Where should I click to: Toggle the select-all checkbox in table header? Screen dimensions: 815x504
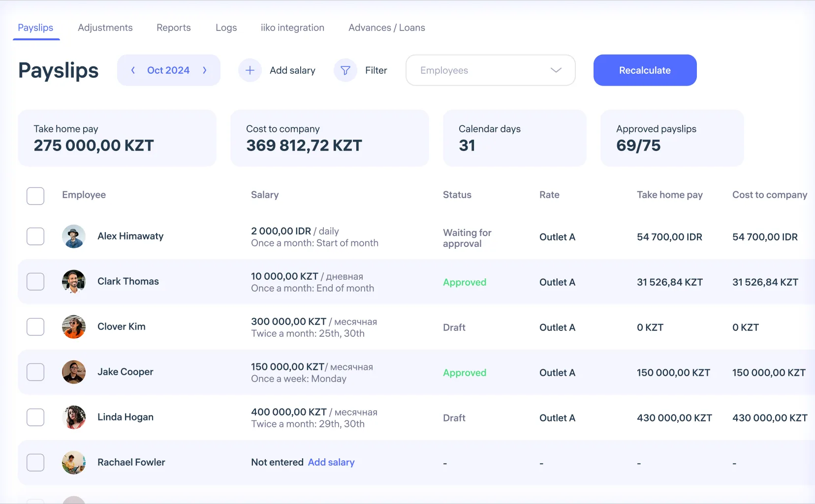point(35,196)
